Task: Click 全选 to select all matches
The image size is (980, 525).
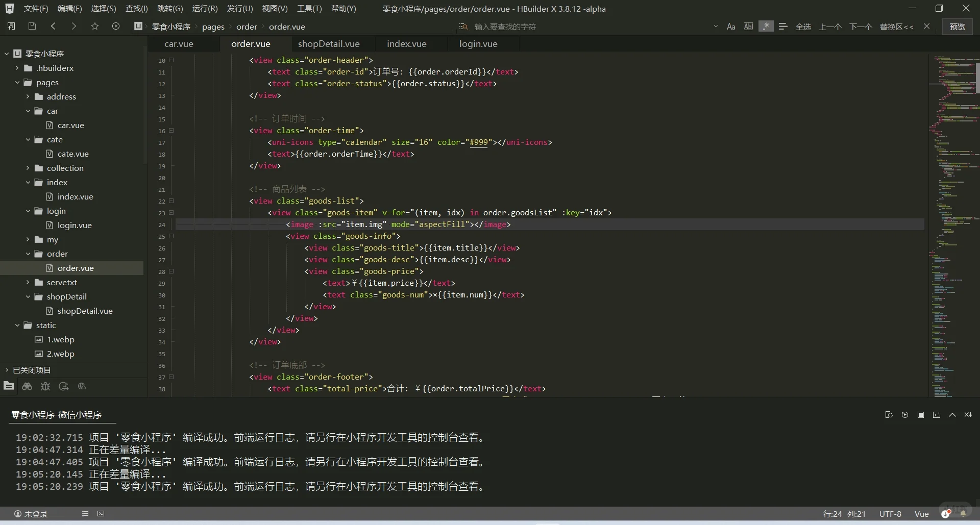Action: click(803, 27)
